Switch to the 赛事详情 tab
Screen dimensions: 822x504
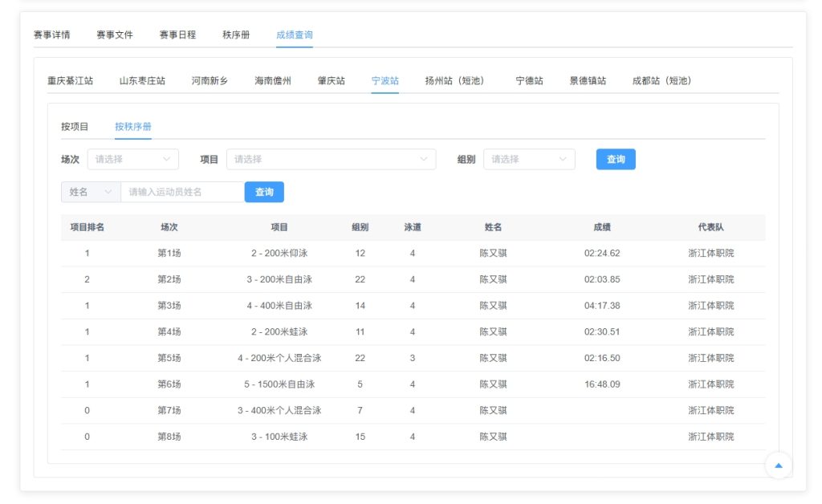click(x=51, y=35)
